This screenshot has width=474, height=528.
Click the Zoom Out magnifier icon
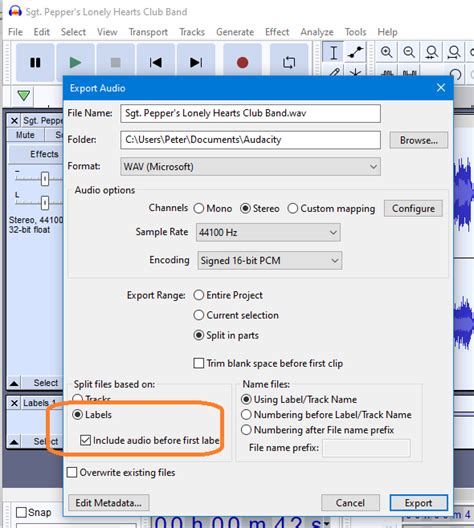tap(409, 52)
